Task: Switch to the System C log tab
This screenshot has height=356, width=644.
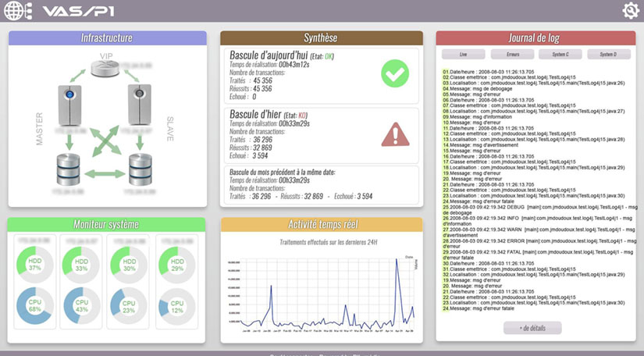Action: (x=560, y=54)
